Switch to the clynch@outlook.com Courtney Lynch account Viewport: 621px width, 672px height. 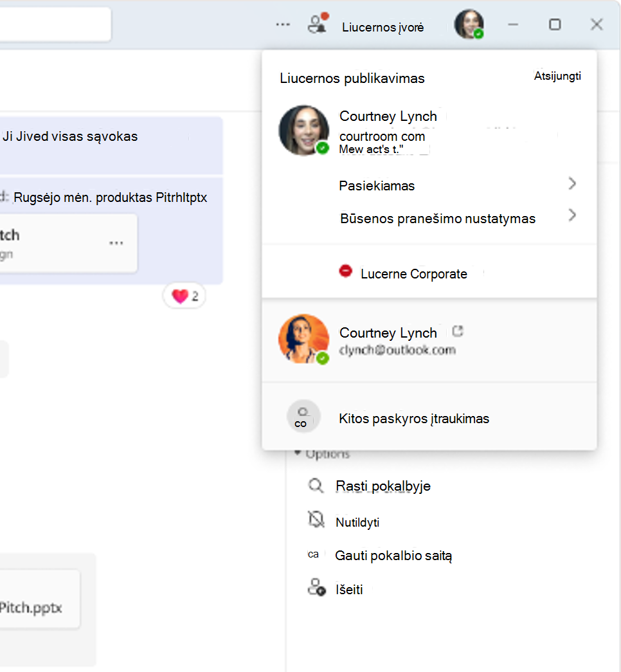(x=429, y=340)
